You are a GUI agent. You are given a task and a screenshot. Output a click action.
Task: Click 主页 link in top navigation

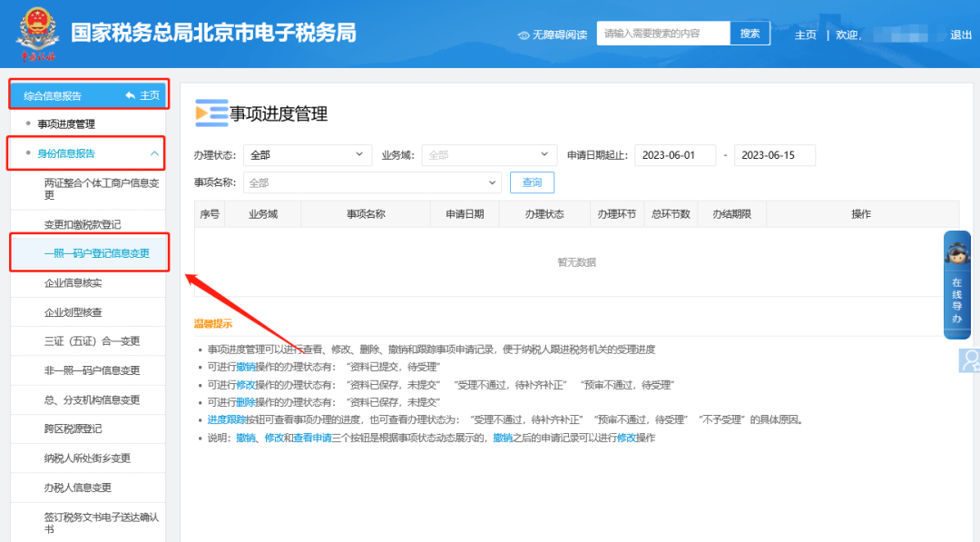[805, 34]
